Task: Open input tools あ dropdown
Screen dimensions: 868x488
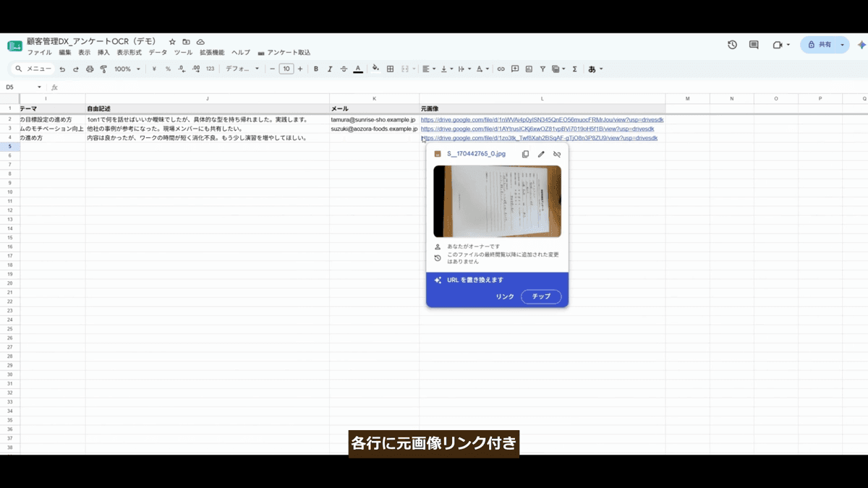Action: point(595,69)
